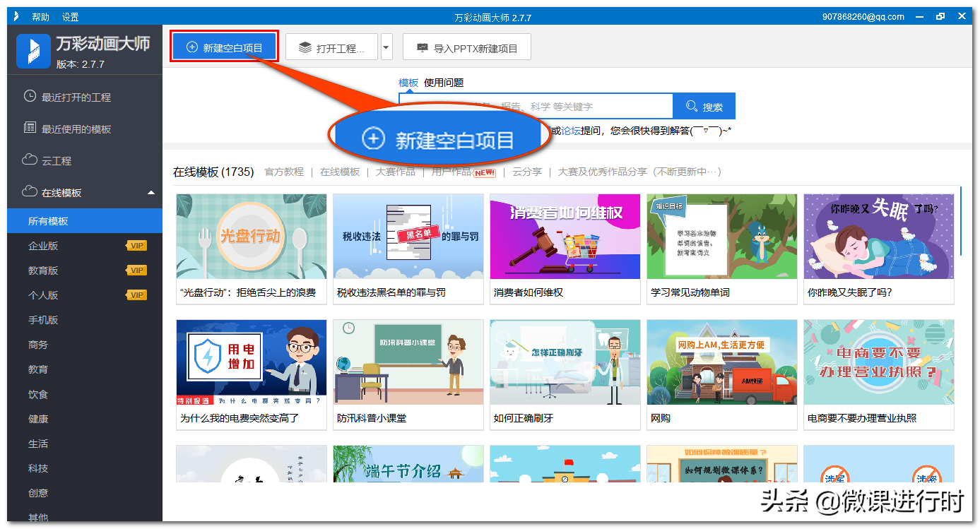The image size is (980, 529).
Task: Click the account email 907868260@qq.com
Action: click(863, 17)
